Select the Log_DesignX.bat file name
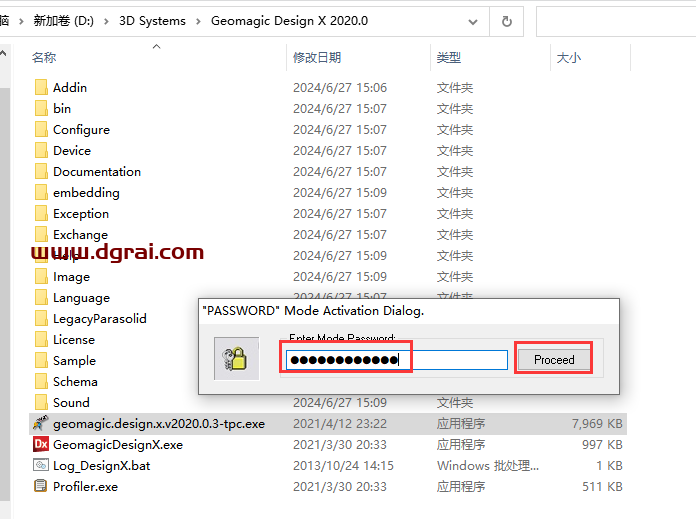Viewport: 696px width, 519px height. point(101,465)
